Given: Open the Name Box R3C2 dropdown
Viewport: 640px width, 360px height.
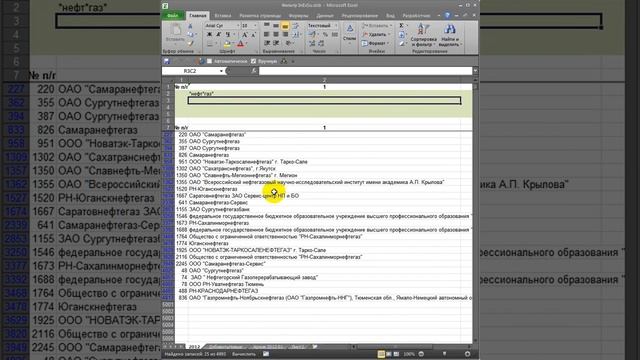Looking at the screenshot, I should (221, 71).
